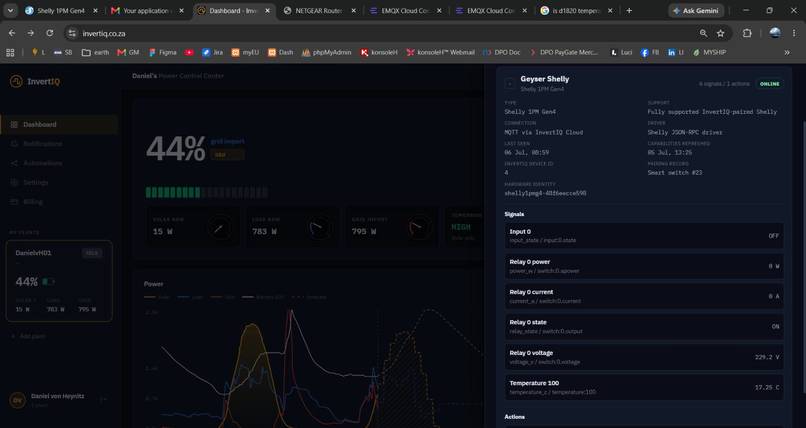
Task: Bookmark this page with the star icon
Action: pyautogui.click(x=721, y=33)
